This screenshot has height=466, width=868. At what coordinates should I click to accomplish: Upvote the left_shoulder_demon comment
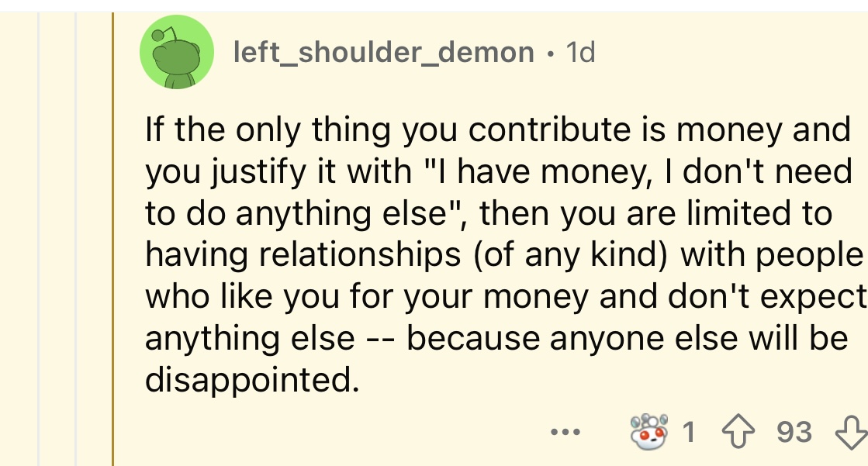click(738, 432)
